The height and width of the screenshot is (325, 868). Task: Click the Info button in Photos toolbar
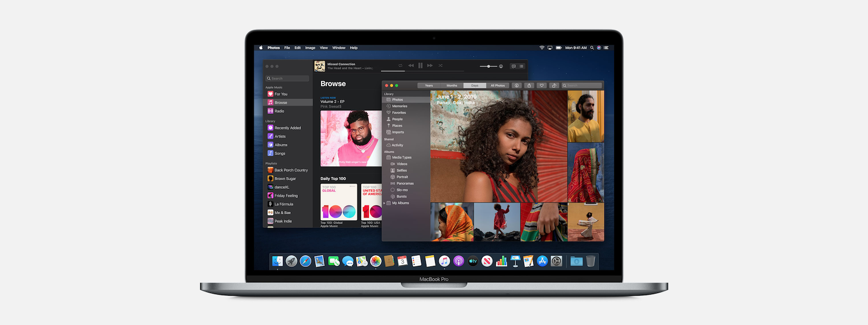pyautogui.click(x=516, y=86)
